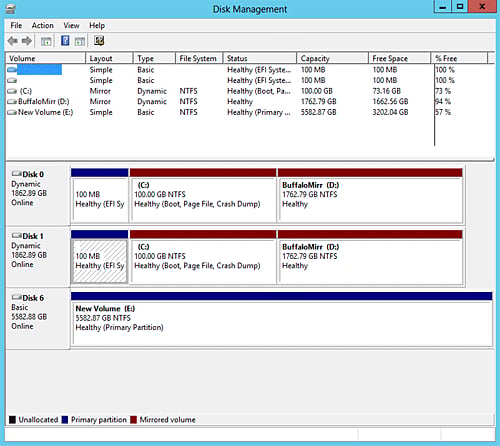Image resolution: width=500 pixels, height=446 pixels.
Task: Sort by the Status column header
Action: [260, 58]
